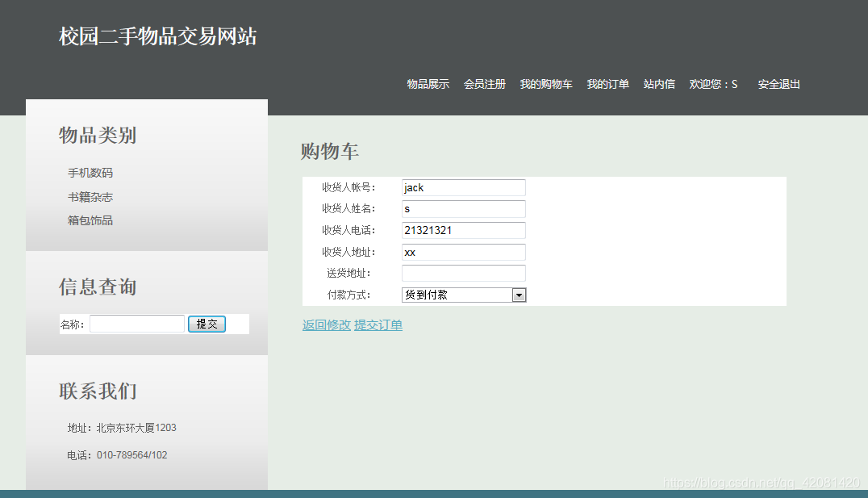Click the 信息查询 sidebar heading
Viewport: 868px width, 498px height.
coord(98,287)
